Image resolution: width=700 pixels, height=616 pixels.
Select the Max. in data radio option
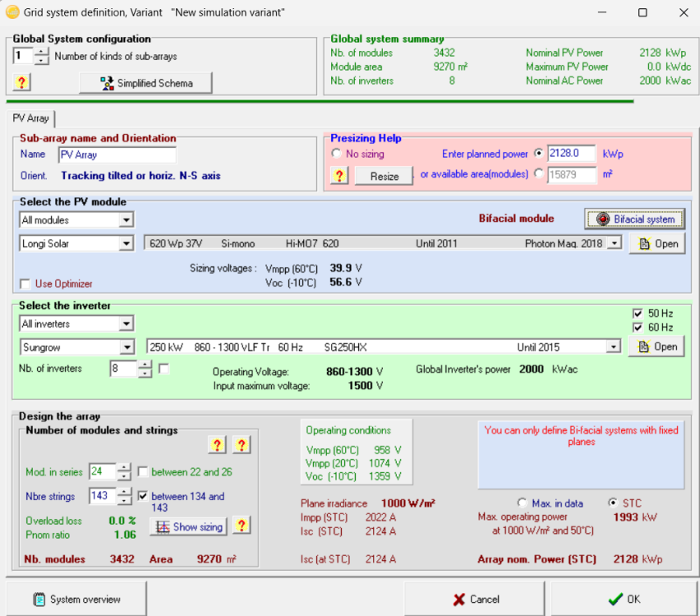(523, 503)
